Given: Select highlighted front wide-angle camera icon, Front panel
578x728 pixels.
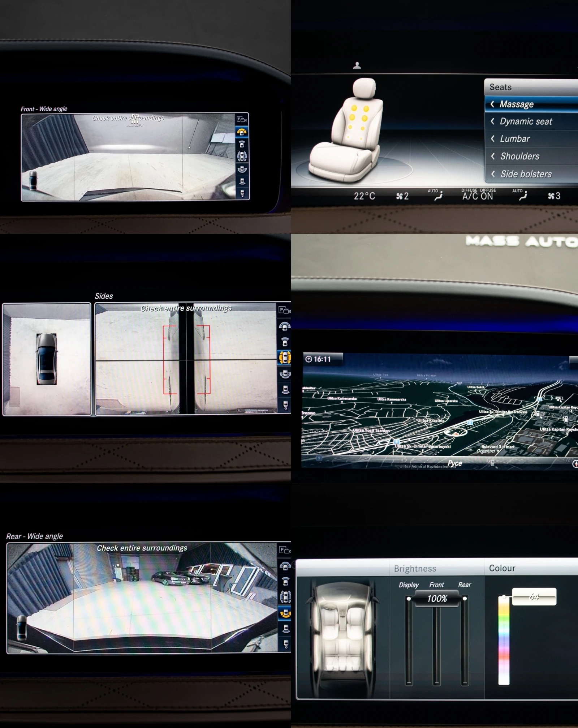Looking at the screenshot, I should point(242,132).
